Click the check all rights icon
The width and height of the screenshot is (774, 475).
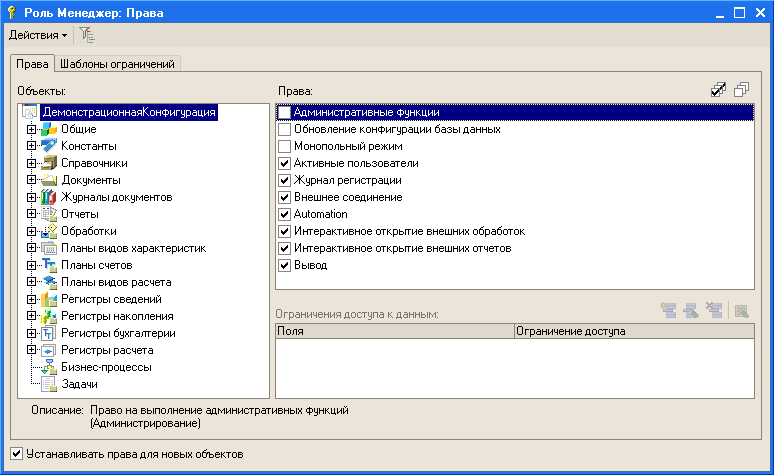pyautogui.click(x=718, y=91)
